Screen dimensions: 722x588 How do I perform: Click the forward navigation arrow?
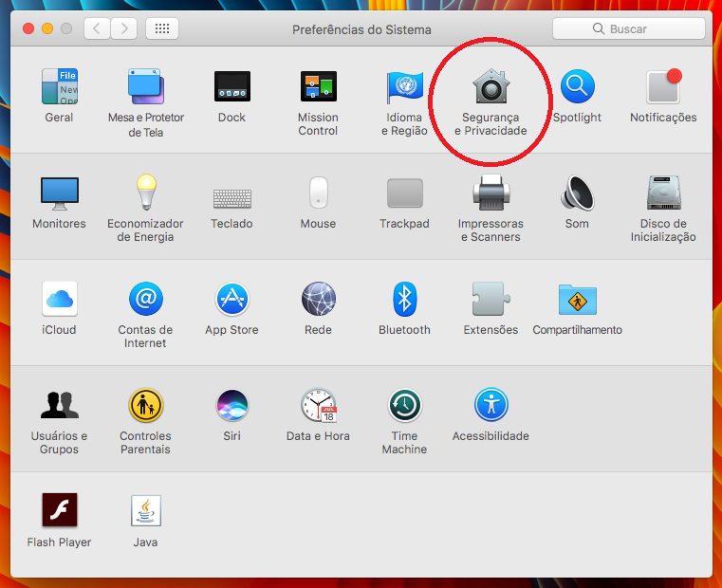point(124,28)
